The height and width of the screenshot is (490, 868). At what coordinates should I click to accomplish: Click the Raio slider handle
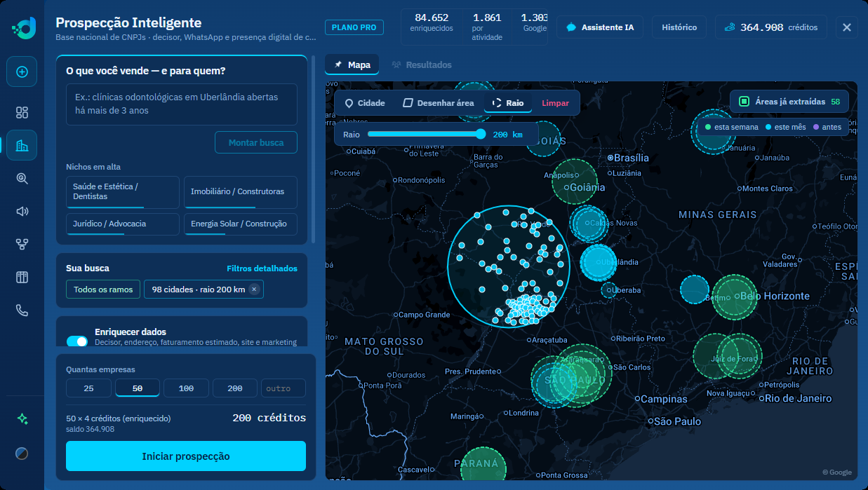[x=481, y=134]
